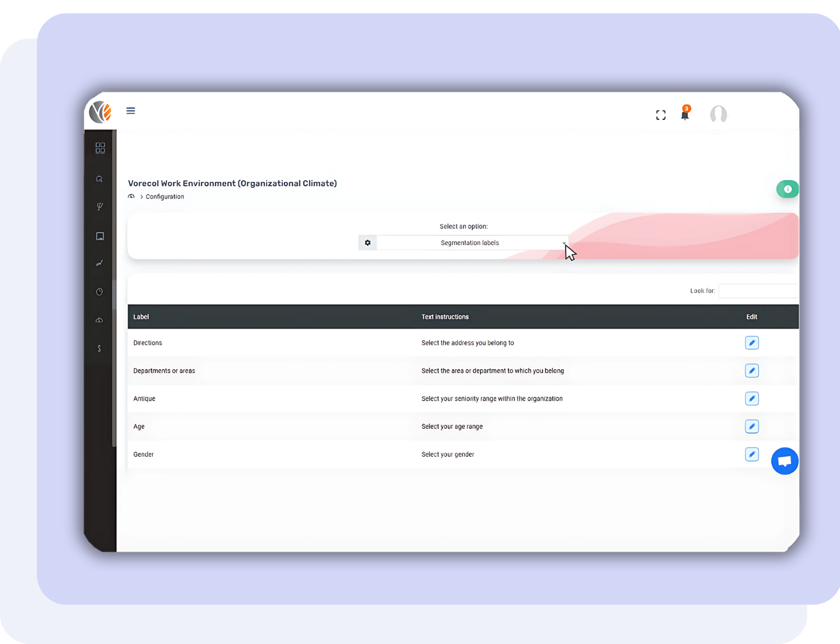Open the blue live chat bubble
The image size is (840, 644).
click(x=785, y=461)
